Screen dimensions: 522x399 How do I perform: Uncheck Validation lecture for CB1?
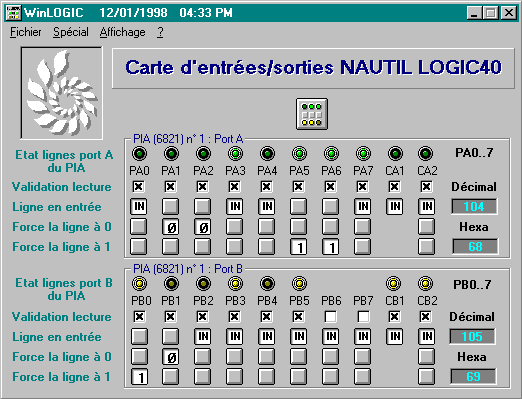[x=394, y=316]
